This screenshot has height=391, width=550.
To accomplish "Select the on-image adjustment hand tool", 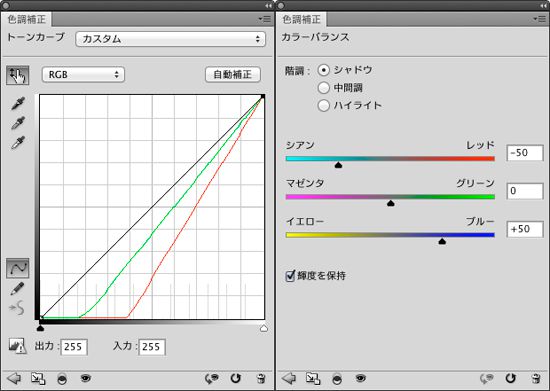I will [18, 75].
